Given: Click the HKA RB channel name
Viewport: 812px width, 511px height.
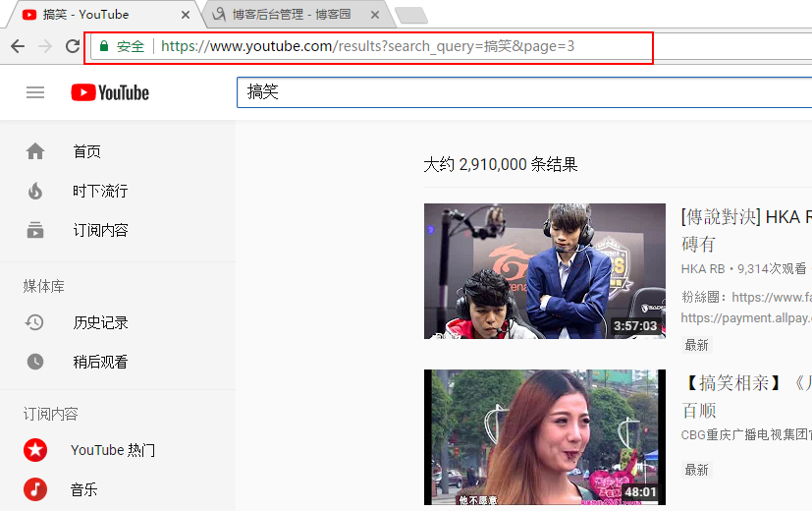Looking at the screenshot, I should tap(703, 269).
